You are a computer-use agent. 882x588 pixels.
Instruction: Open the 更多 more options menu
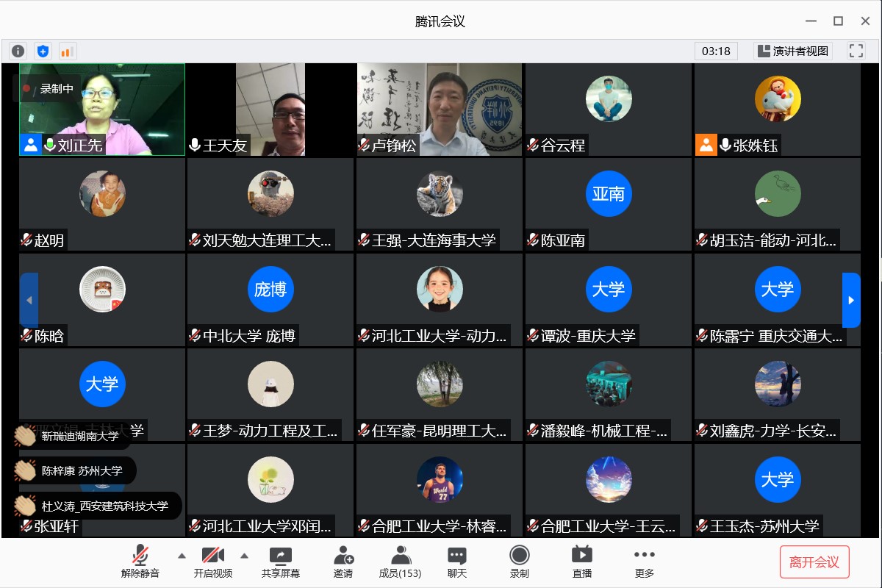pos(645,562)
